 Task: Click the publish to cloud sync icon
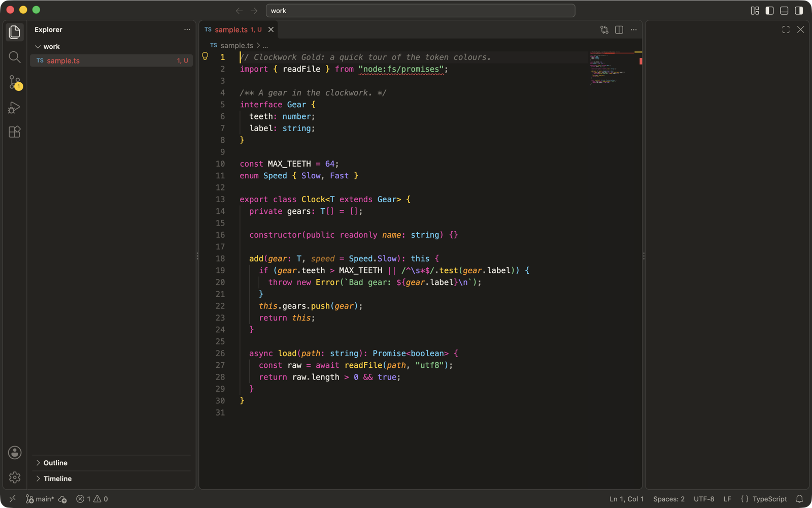click(x=62, y=499)
